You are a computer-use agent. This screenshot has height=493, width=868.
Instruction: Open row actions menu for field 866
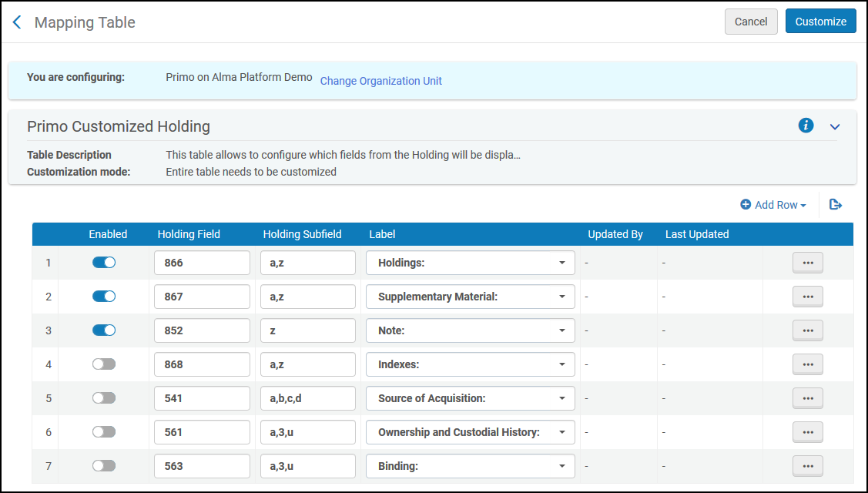pyautogui.click(x=807, y=263)
